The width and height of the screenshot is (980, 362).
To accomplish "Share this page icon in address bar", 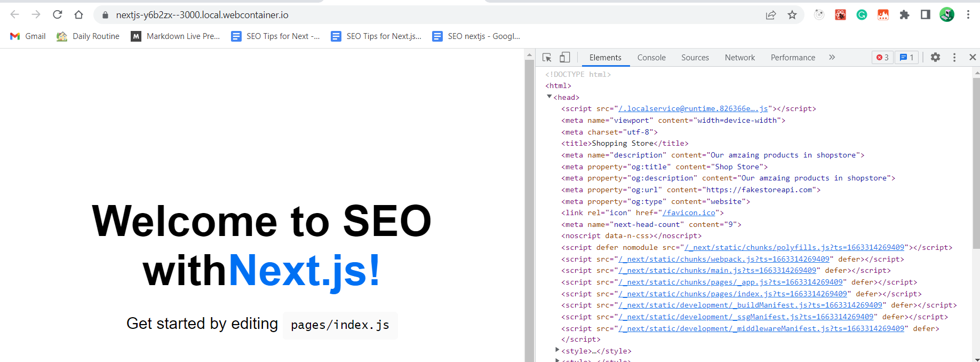I will click(771, 15).
